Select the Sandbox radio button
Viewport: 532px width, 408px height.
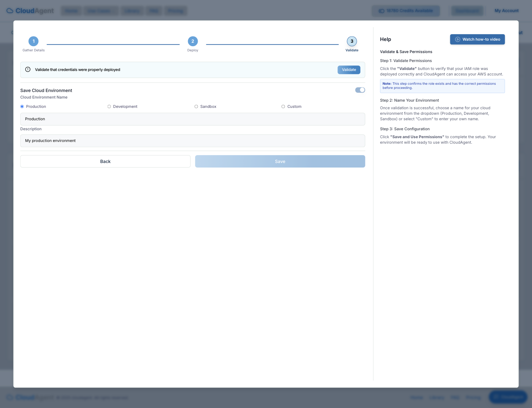[196, 106]
